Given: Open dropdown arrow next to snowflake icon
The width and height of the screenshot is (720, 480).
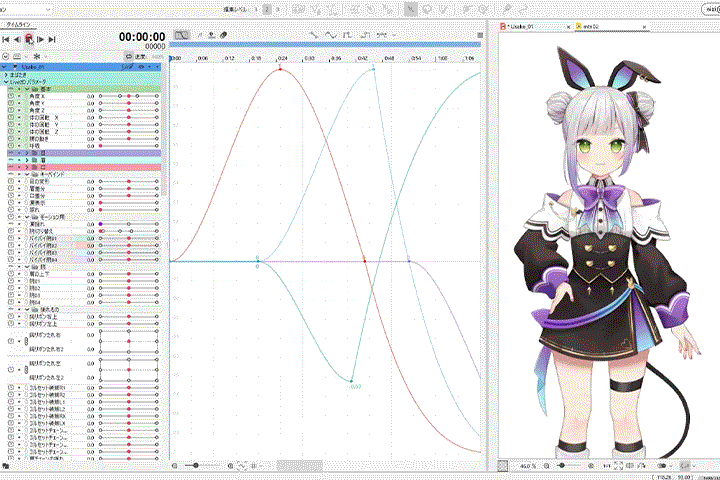Looking at the screenshot, I should (x=46, y=56).
